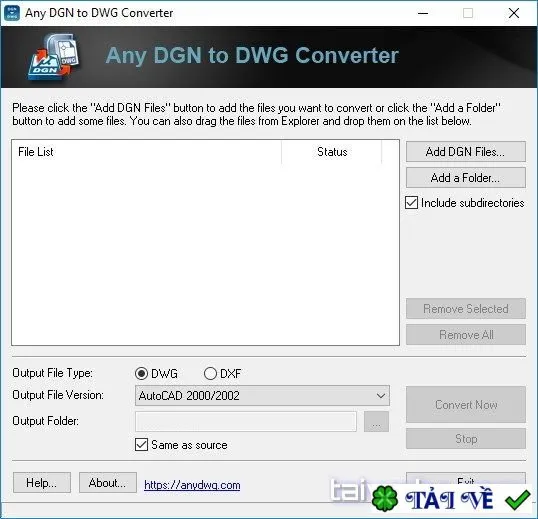The width and height of the screenshot is (538, 519).
Task: Click the Status column header
Action: (x=332, y=152)
